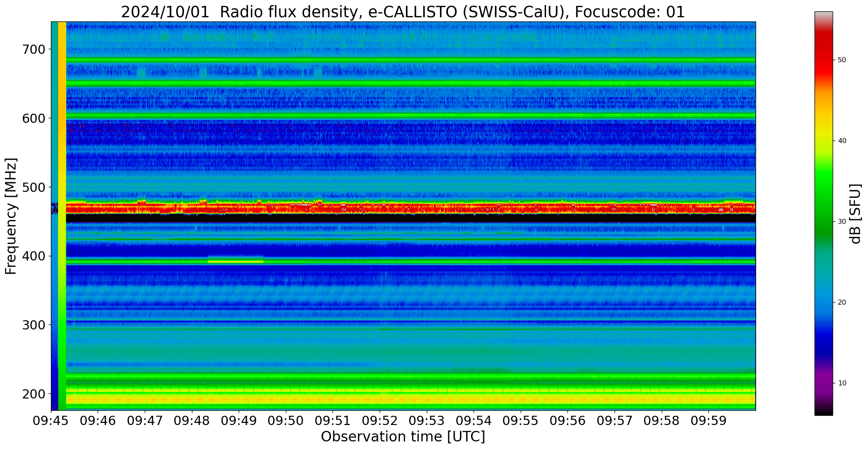
Task: Click the colorbar 20 tick label
Action: coord(842,303)
